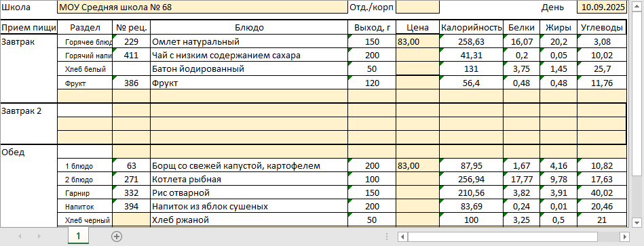Select recipe number 411 cell
644x246 pixels.
pos(132,56)
